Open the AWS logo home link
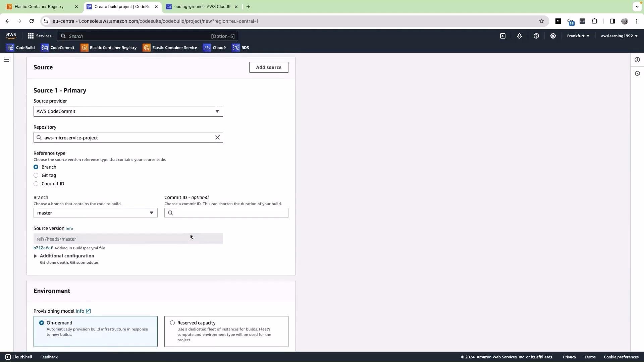The height and width of the screenshot is (362, 644). click(11, 36)
